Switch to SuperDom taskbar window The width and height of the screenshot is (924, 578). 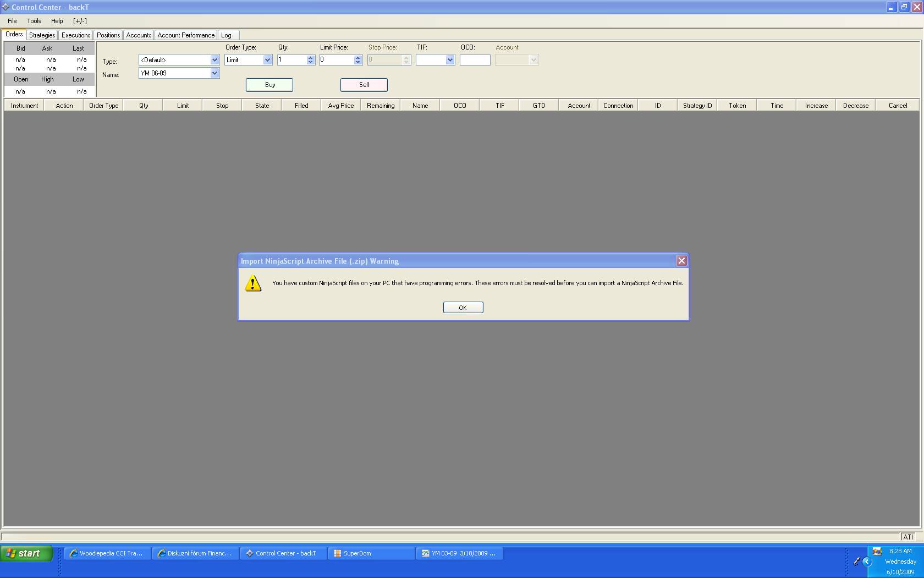click(372, 553)
